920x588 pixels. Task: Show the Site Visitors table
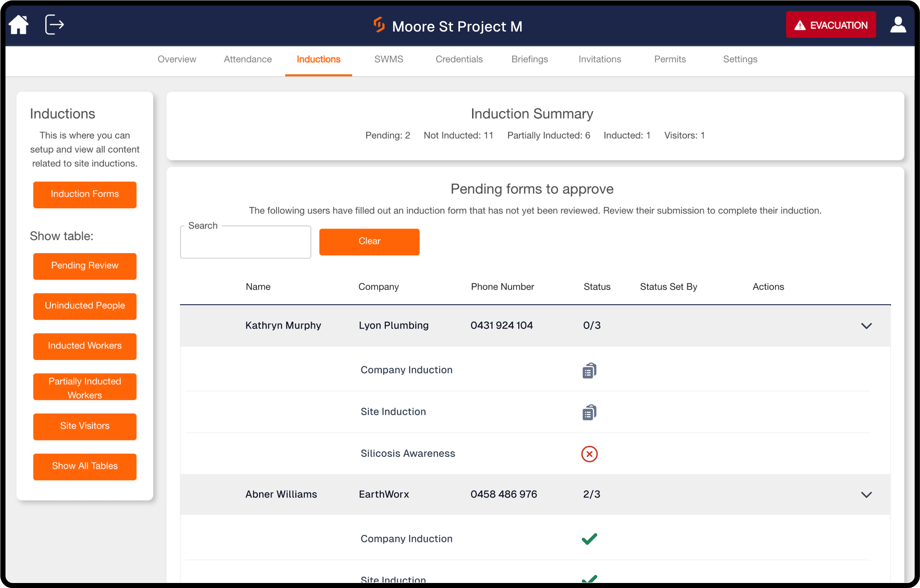85,426
